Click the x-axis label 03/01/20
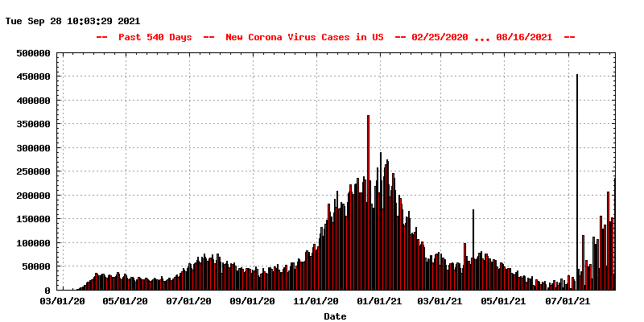Viewport: 644px width, 322px height. (63, 301)
